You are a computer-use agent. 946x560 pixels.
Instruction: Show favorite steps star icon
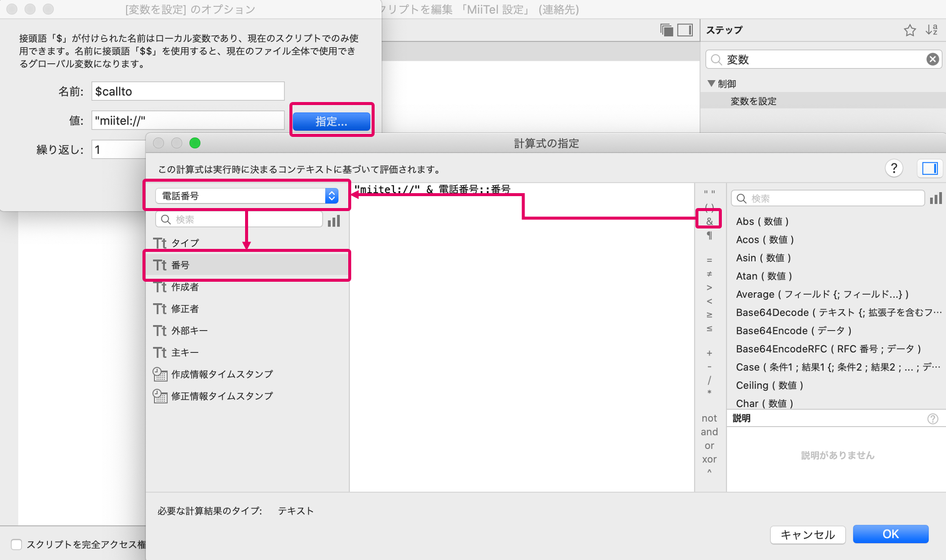(910, 30)
